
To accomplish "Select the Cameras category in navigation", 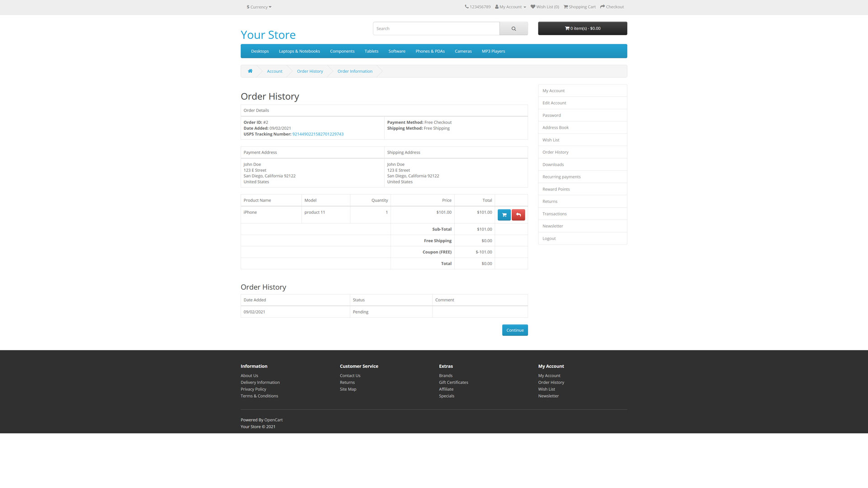I will [x=463, y=51].
